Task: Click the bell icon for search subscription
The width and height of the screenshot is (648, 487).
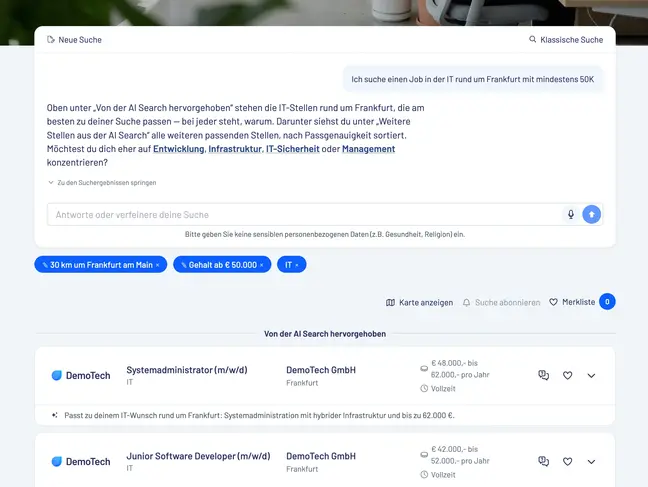Action: tap(466, 303)
